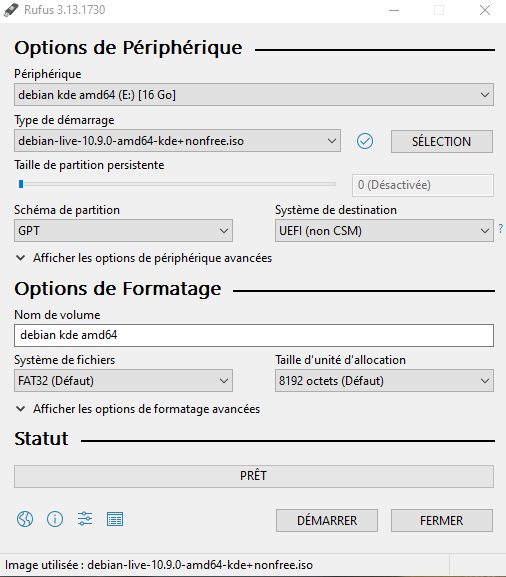The height and width of the screenshot is (577, 506).
Task: Click the checksum checkmark icon
Action: (365, 141)
